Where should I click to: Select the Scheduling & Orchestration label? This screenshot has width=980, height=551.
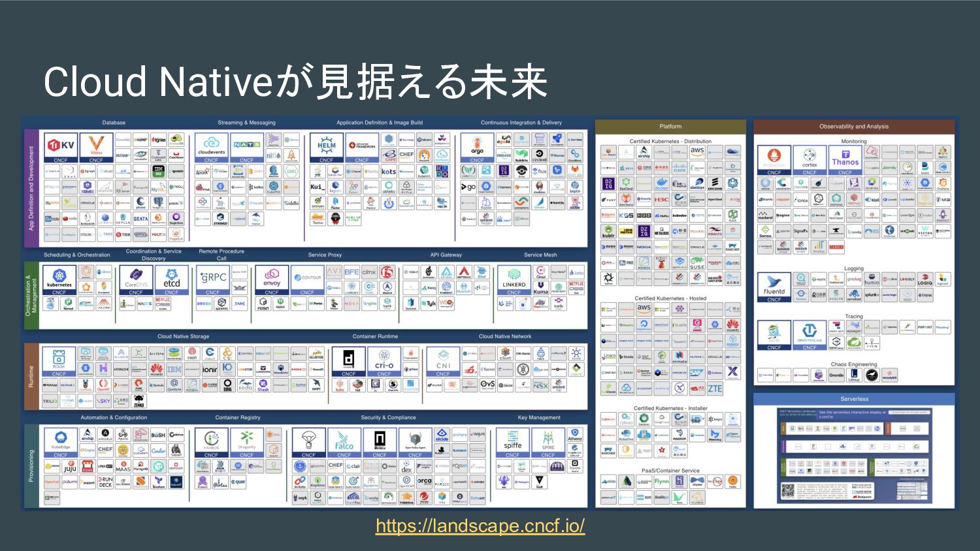pos(77,255)
